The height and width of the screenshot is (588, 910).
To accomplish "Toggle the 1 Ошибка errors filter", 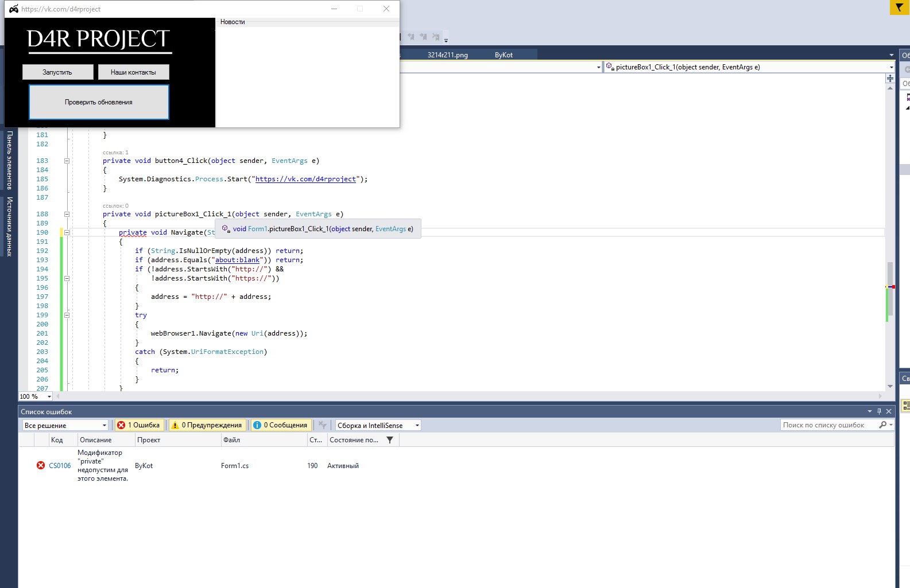I will (138, 425).
